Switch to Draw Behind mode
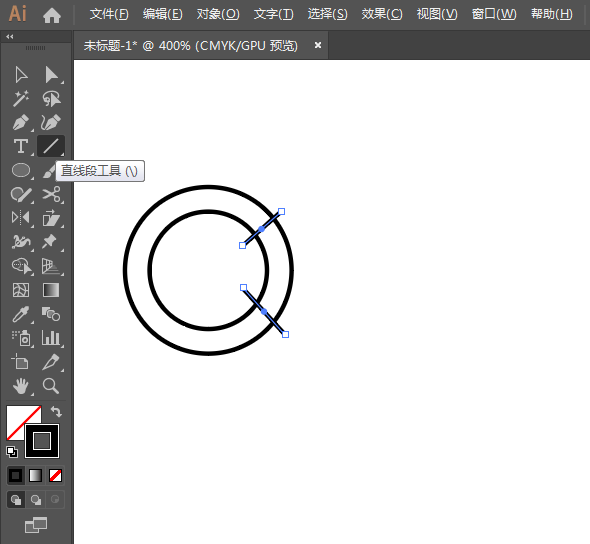 pos(36,500)
